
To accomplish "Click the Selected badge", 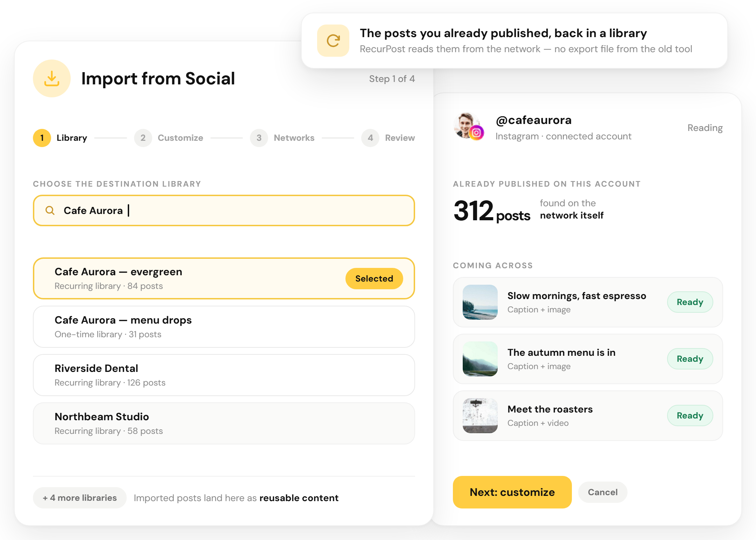I will 374,278.
